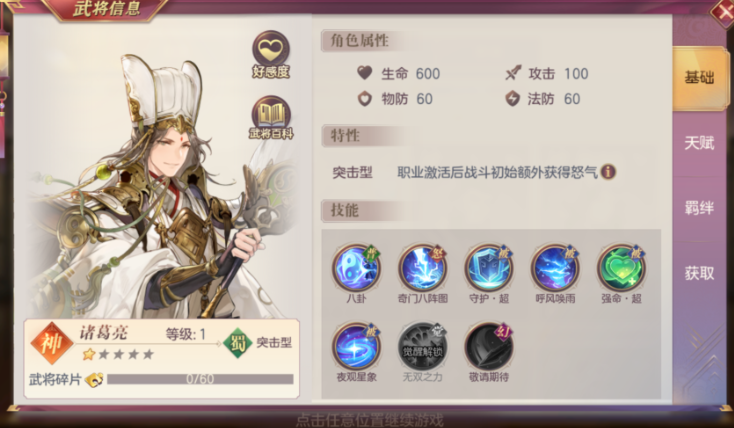Image resolution: width=734 pixels, height=428 pixels.
Task: Switch to the 天赋 tab
Action: 699,143
